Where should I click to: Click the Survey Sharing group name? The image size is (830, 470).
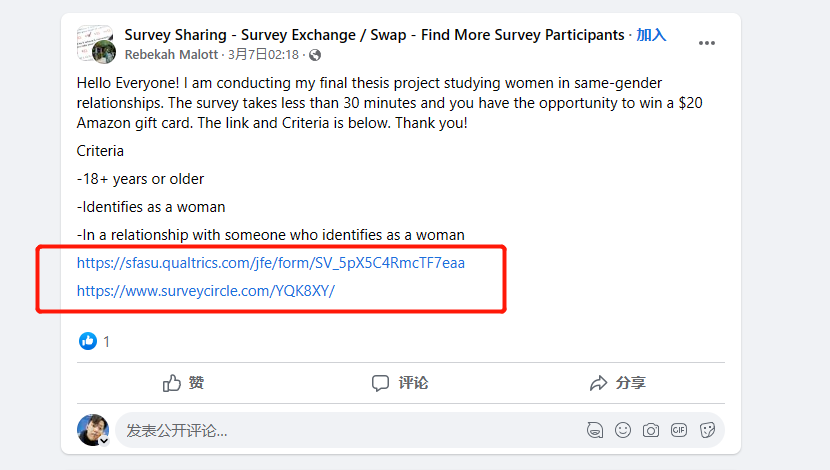[374, 35]
